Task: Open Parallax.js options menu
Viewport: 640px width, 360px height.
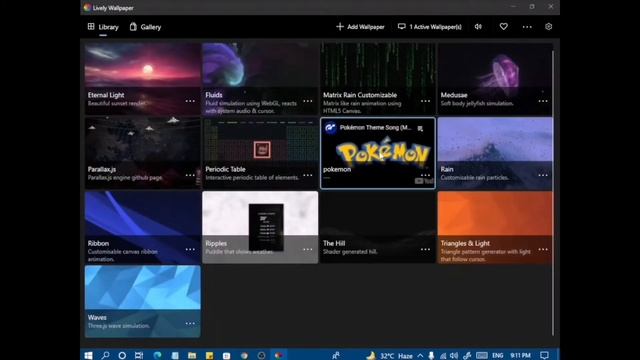Action: tap(190, 175)
